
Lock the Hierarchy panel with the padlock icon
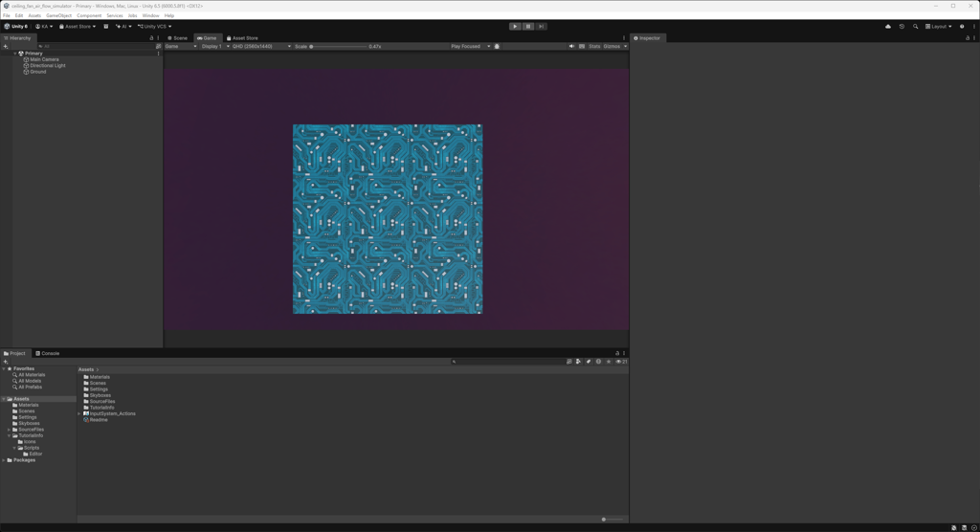(x=151, y=38)
